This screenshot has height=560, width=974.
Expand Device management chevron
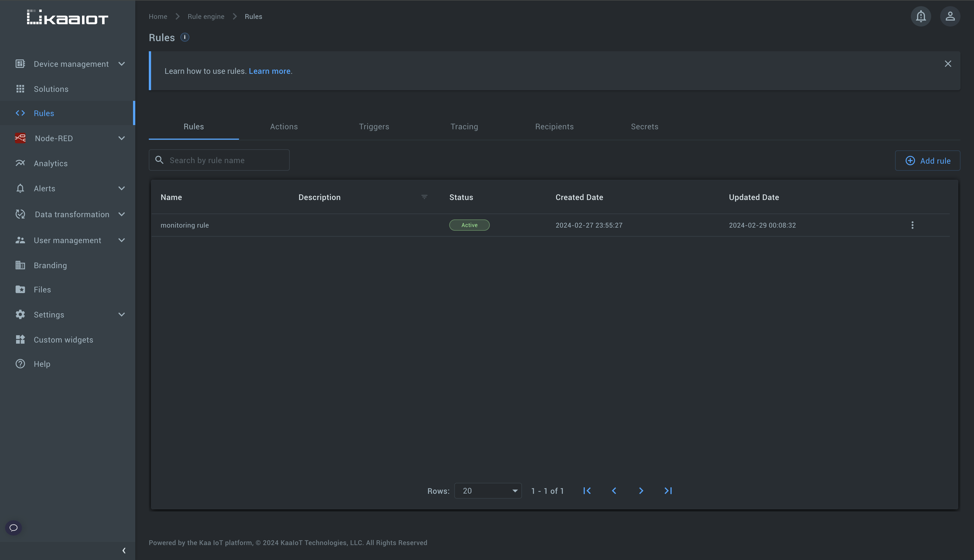[121, 64]
